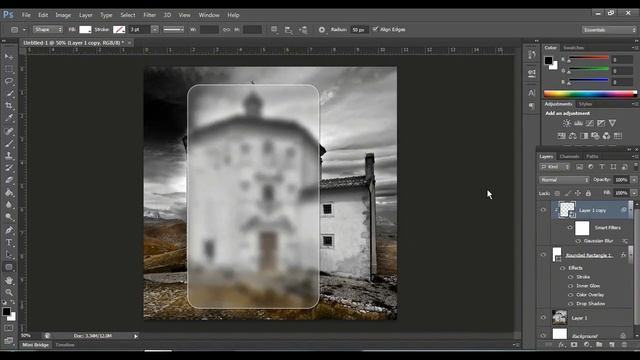Image resolution: width=640 pixels, height=360 pixels.
Task: Add a layer mask to the layer
Action: 574,345
